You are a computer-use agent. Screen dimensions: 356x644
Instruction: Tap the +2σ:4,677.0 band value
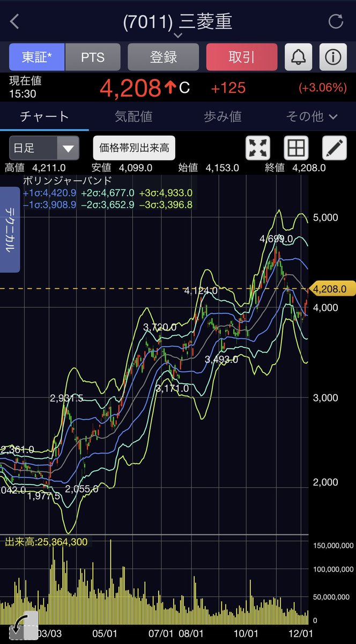pos(108,193)
